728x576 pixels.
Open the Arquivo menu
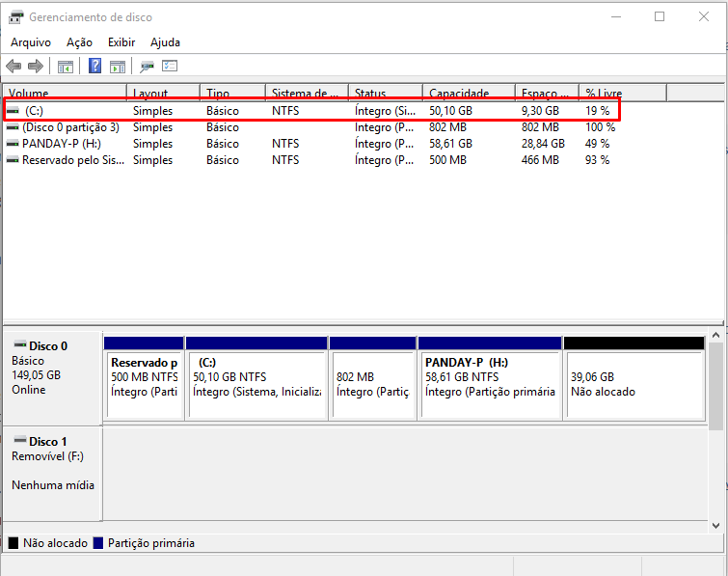coord(31,42)
